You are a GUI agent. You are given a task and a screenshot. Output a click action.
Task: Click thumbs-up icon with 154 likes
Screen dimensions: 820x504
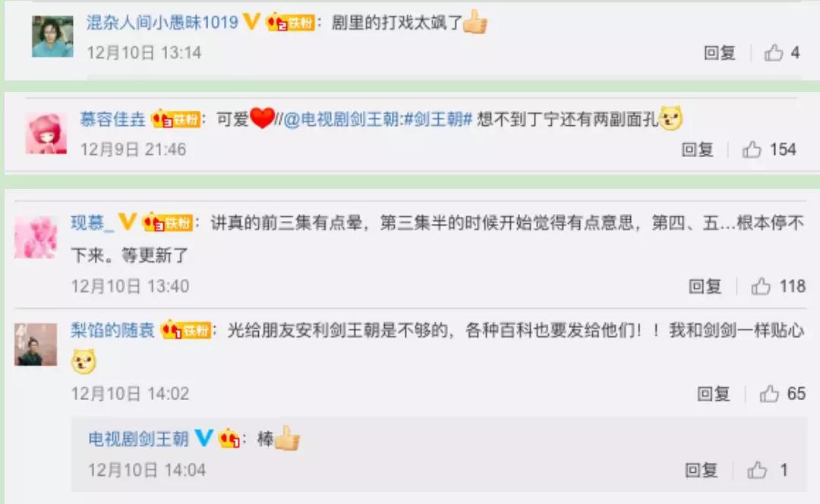click(752, 150)
